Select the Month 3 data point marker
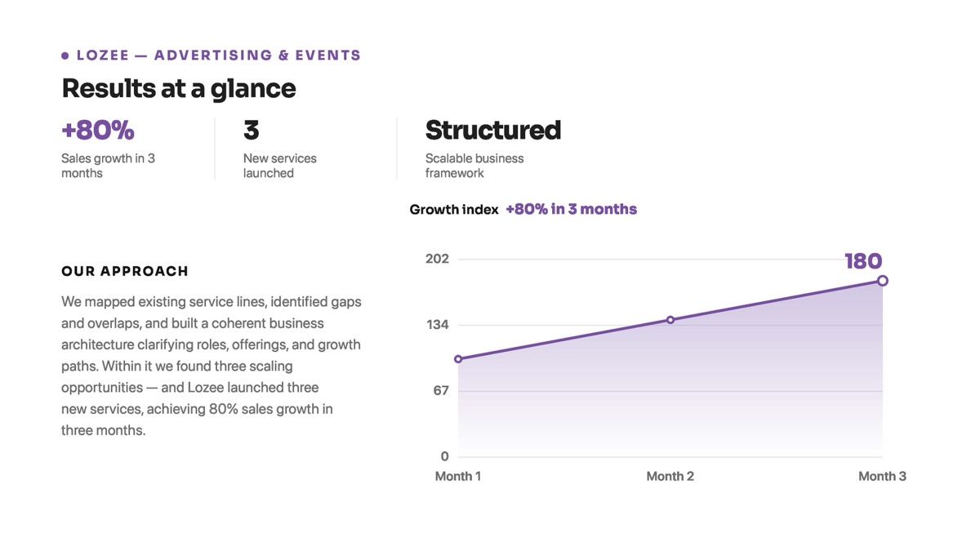This screenshot has height=551, width=980. click(x=883, y=281)
